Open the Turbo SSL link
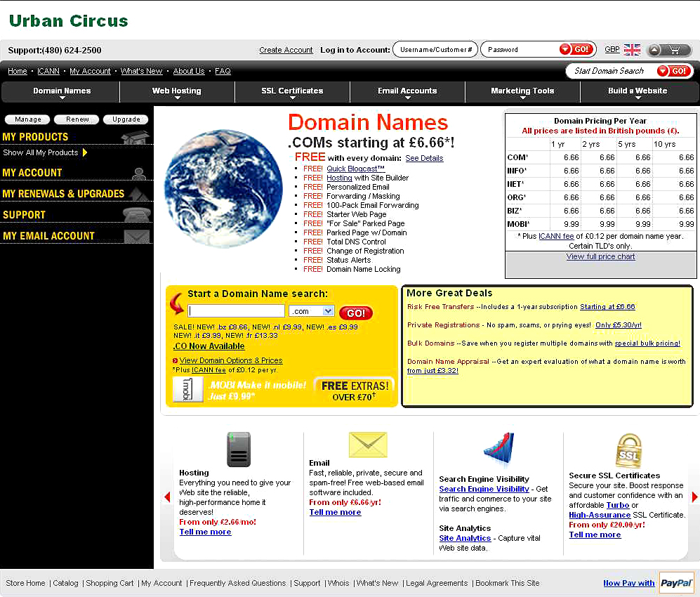700x597 pixels. click(618, 506)
